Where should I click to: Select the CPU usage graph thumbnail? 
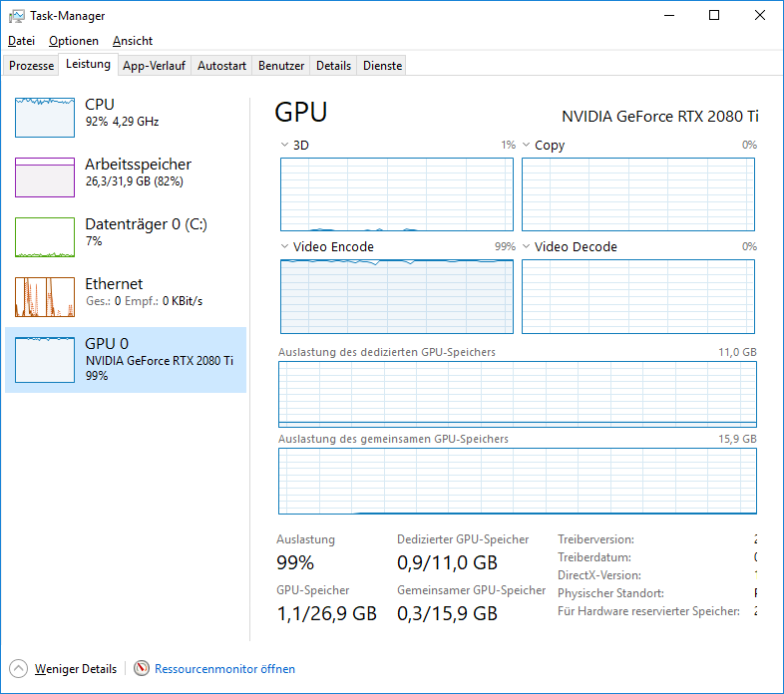[x=45, y=118]
